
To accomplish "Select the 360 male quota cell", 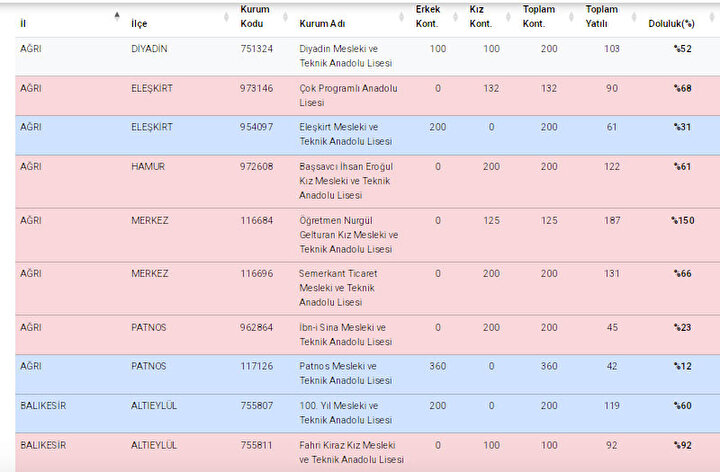I will point(438,366).
